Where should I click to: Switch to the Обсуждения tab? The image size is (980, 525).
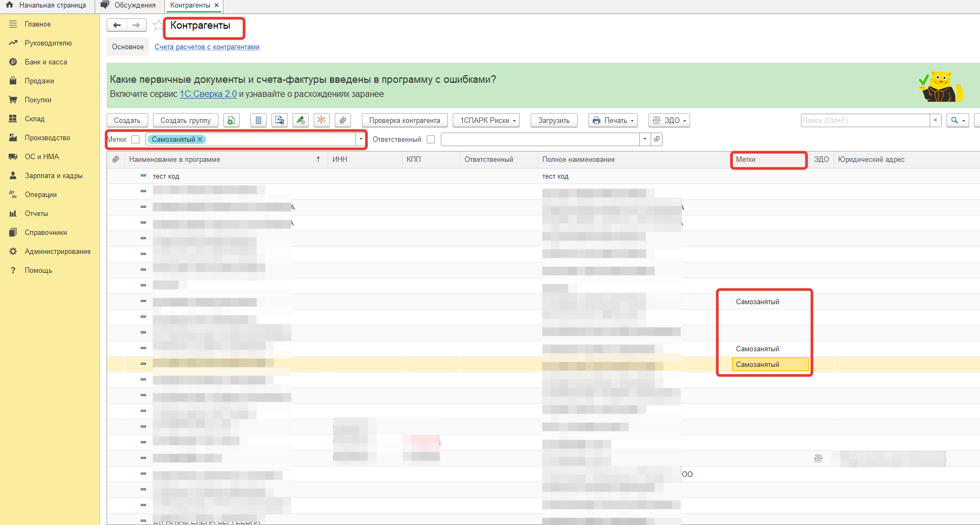pos(130,5)
